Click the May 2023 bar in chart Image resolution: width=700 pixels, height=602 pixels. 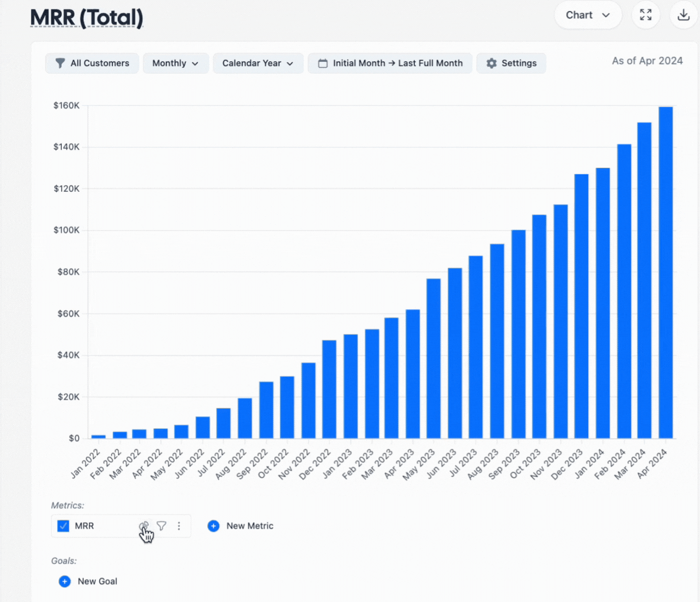pyautogui.click(x=433, y=358)
